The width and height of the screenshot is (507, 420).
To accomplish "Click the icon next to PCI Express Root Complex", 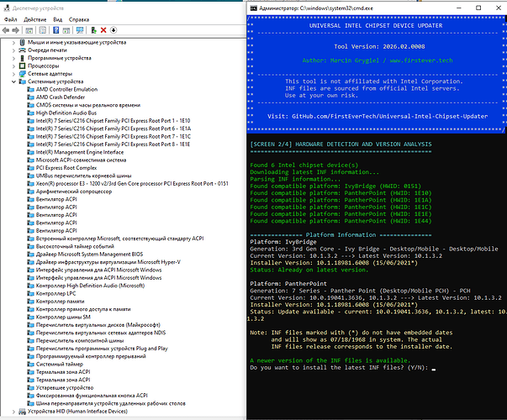I will pos(30,168).
